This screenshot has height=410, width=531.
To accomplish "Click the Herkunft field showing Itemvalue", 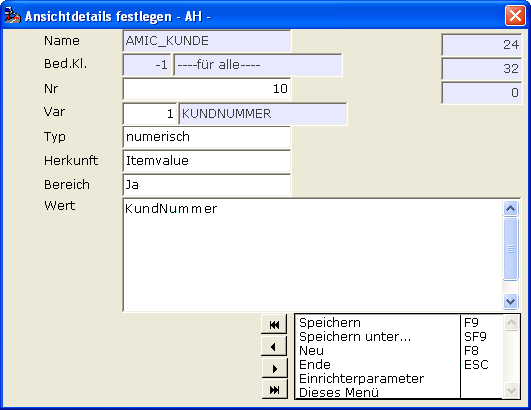I will [207, 161].
